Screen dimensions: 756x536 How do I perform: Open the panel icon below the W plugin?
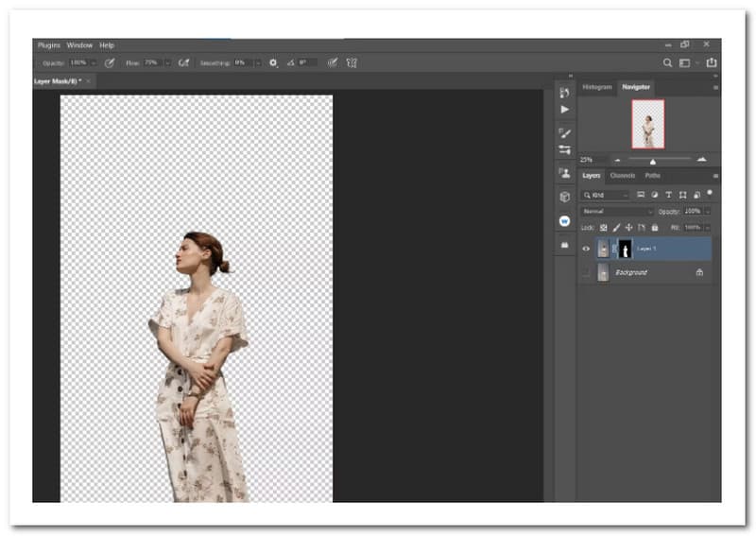click(564, 245)
